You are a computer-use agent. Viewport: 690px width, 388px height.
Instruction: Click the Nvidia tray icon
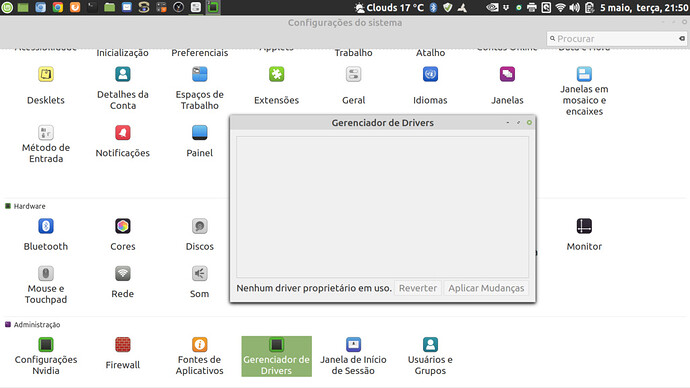pos(492,7)
